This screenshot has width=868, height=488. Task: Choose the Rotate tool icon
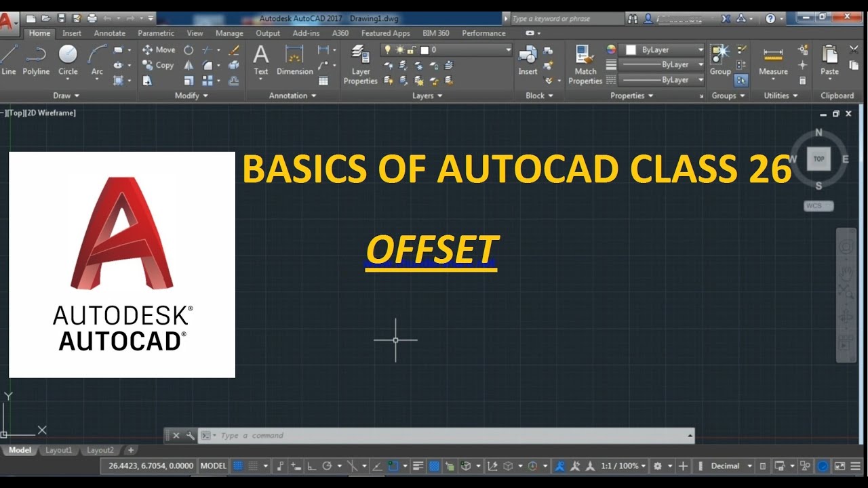[x=189, y=49]
